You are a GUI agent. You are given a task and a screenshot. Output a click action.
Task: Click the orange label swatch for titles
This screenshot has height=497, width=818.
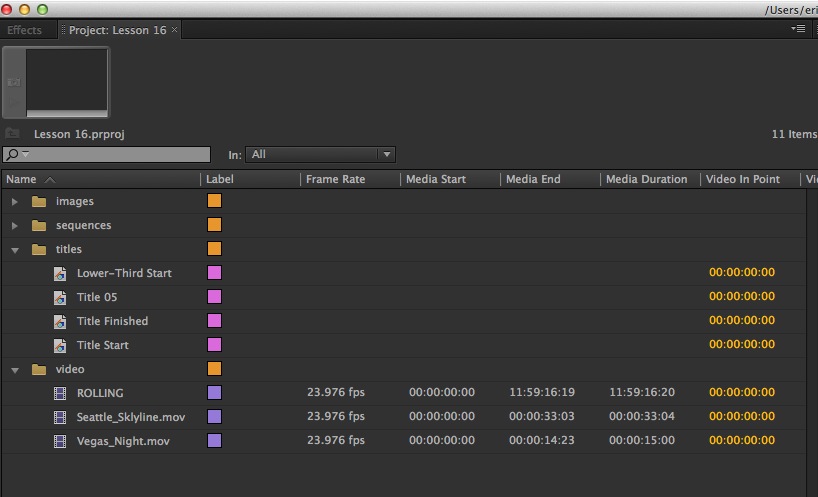pos(214,249)
